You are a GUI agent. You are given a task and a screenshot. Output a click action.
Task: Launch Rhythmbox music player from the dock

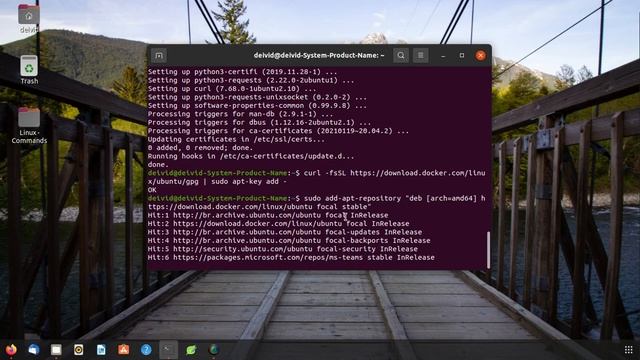point(79,349)
